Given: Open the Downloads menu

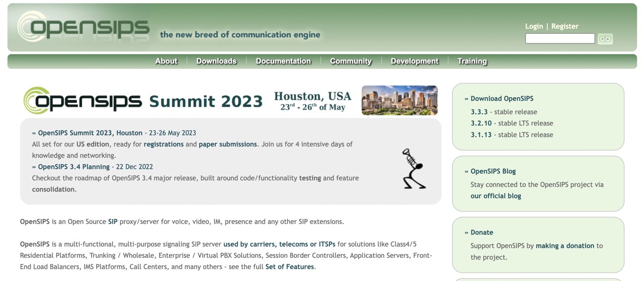Looking at the screenshot, I should (216, 61).
